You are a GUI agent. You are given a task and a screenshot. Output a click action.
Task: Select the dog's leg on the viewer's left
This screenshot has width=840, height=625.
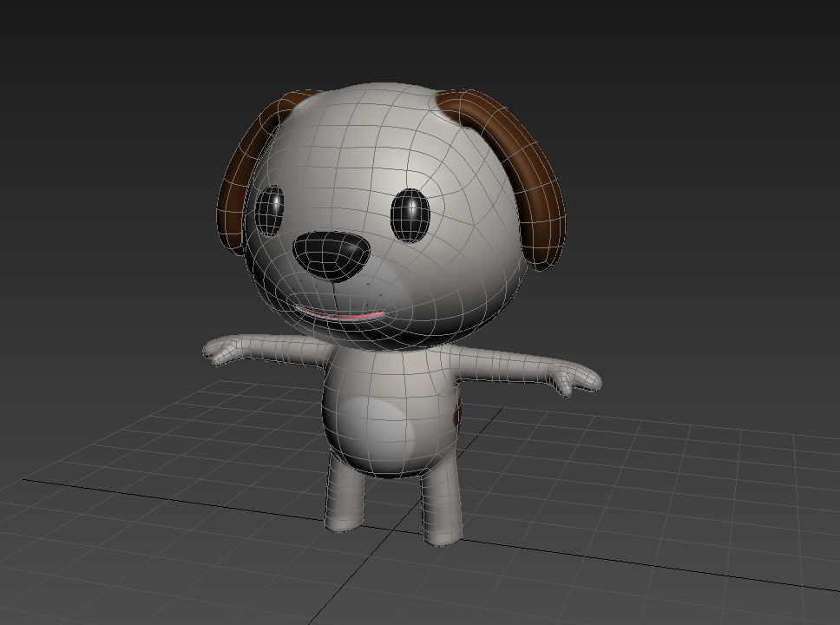coord(345,493)
